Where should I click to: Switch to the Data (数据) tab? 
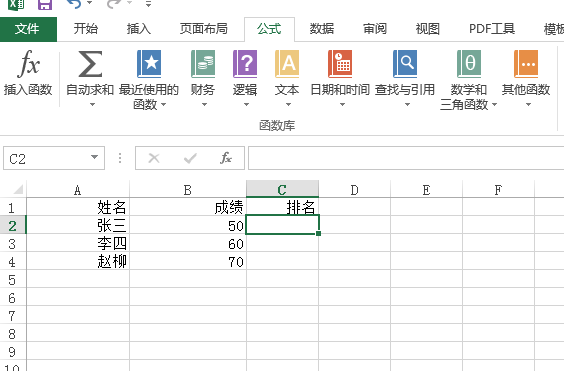pos(322,29)
